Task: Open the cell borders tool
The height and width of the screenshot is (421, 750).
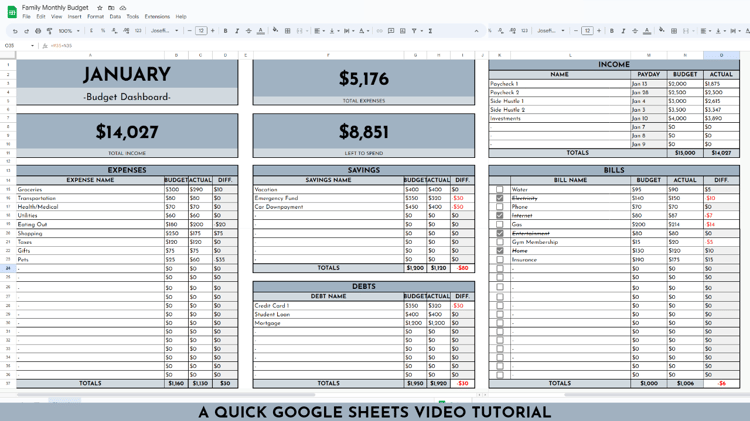Action: tap(287, 31)
